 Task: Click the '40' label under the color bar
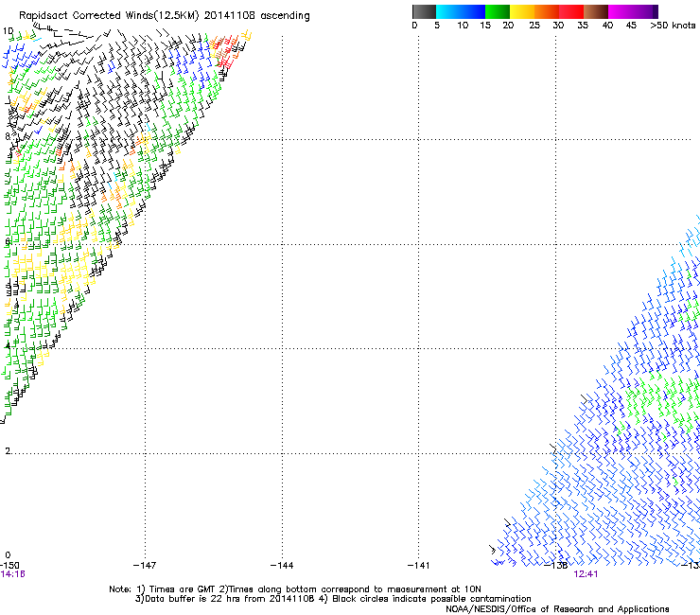click(x=607, y=26)
